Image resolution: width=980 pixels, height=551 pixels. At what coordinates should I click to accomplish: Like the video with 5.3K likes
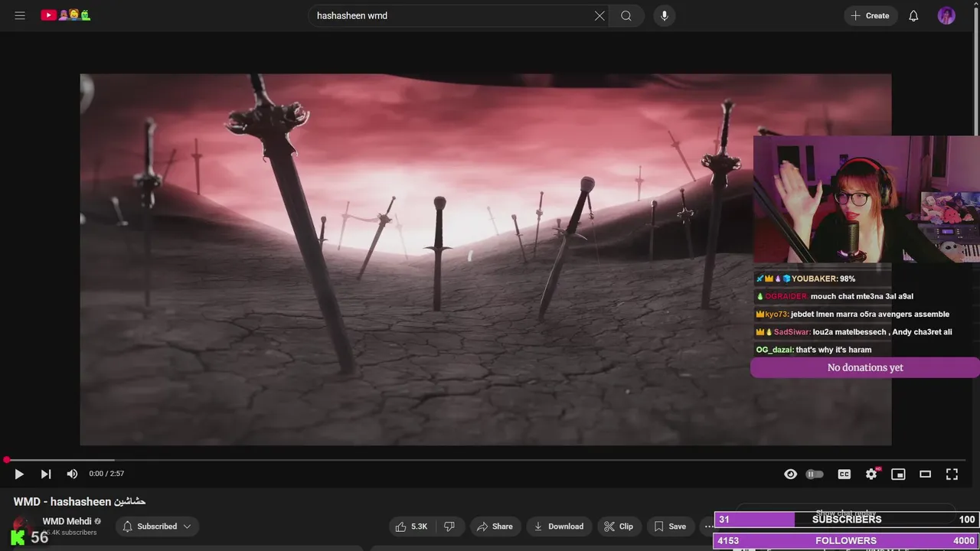coord(411,527)
